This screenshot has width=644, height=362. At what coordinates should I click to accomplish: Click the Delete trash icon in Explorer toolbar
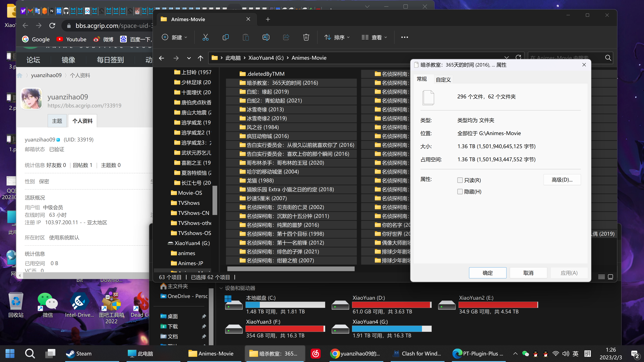click(x=306, y=38)
